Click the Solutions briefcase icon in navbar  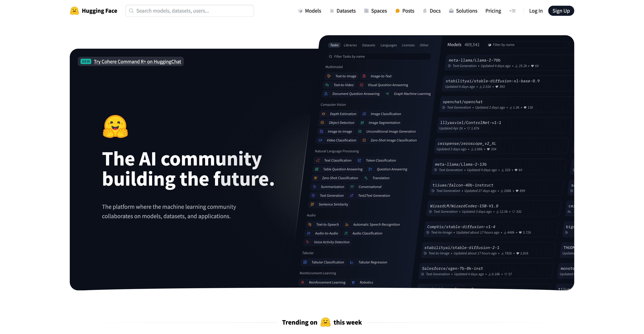451,11
